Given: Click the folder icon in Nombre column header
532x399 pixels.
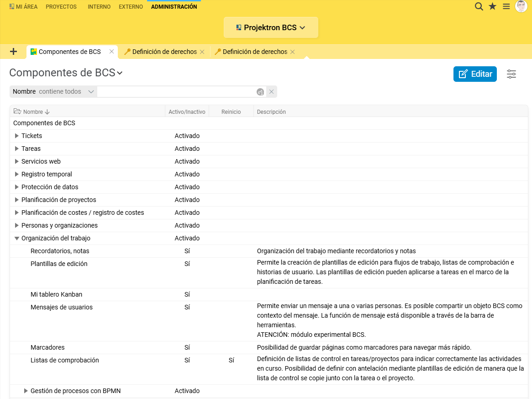Looking at the screenshot, I should [x=17, y=112].
